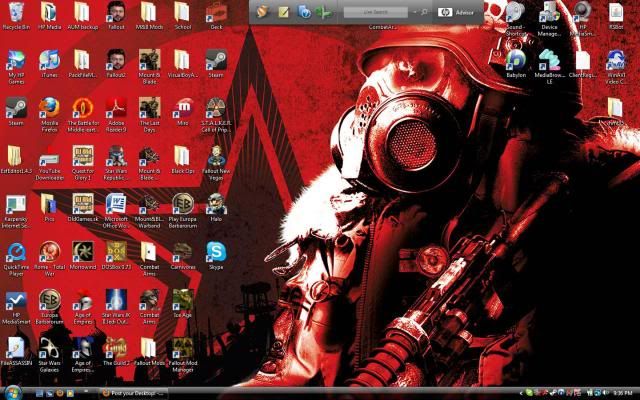Open the VisualBoyA... folder
640x400 pixels.
point(182,63)
